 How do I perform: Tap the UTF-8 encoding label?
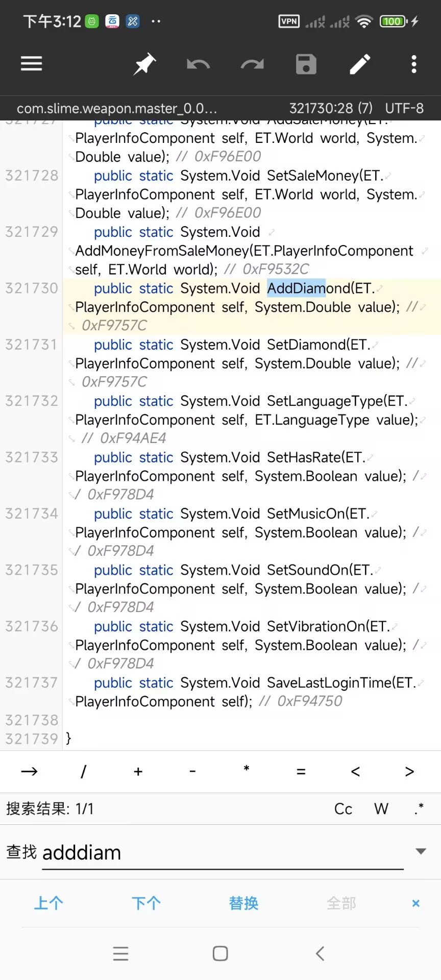[x=404, y=108]
